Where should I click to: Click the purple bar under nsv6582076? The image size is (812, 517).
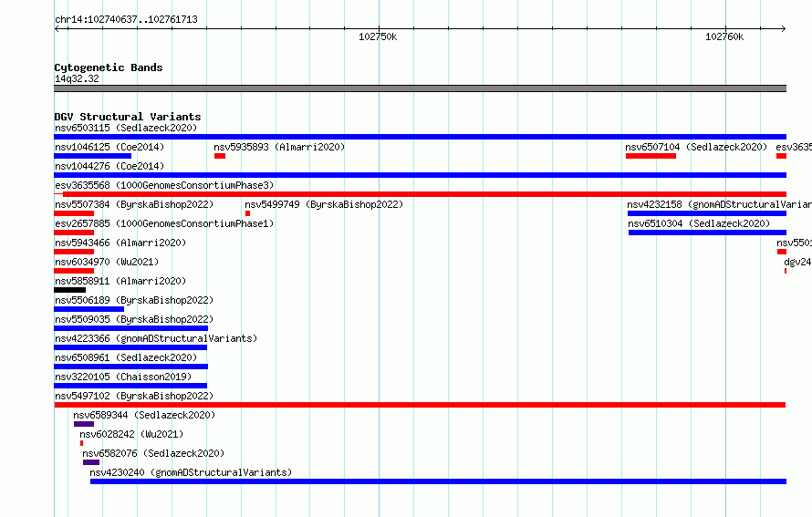(91, 462)
